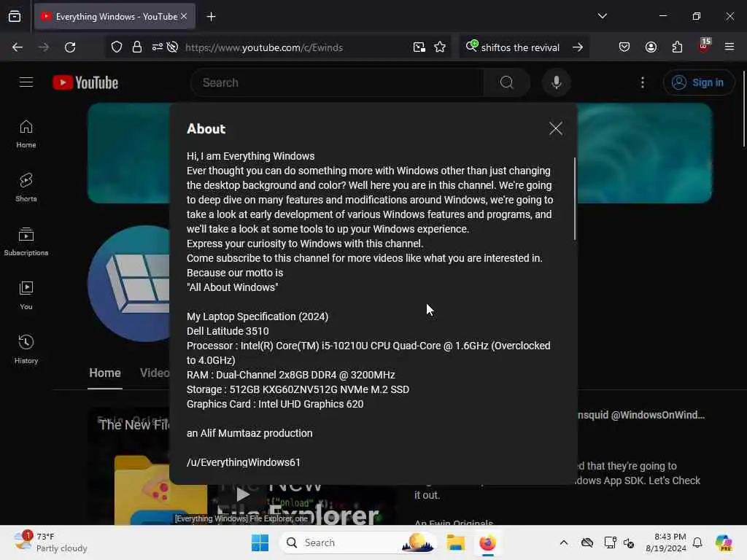Open File Explorer from the taskbar
747x560 pixels.
tap(455, 542)
